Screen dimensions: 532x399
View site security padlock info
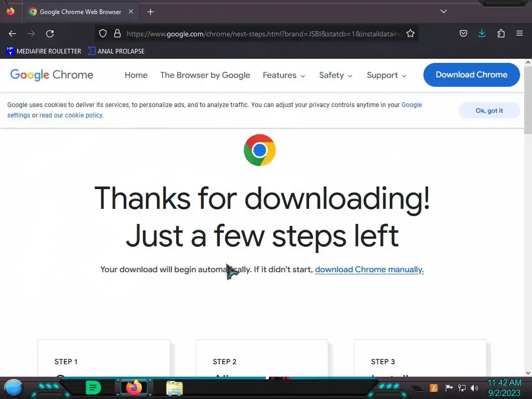[117, 33]
